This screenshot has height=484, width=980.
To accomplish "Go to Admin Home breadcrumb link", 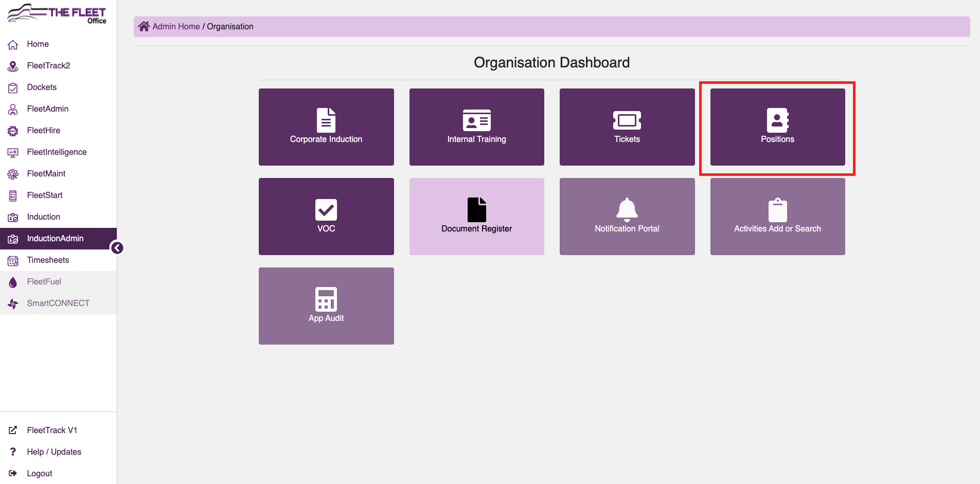I will [x=176, y=26].
